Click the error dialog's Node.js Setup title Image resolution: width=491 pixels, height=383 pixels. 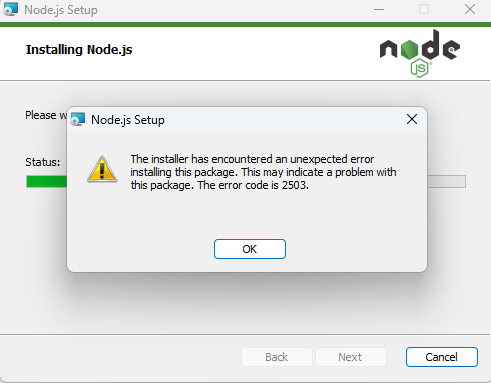128,120
